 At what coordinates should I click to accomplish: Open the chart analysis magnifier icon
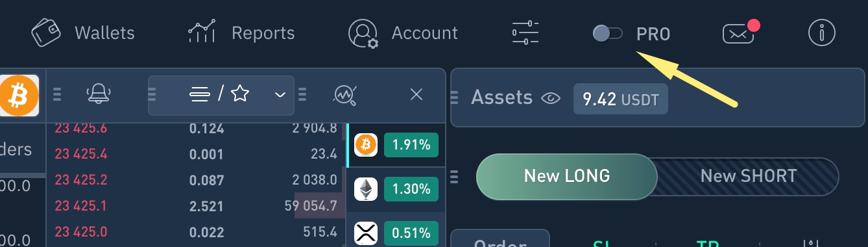(346, 95)
